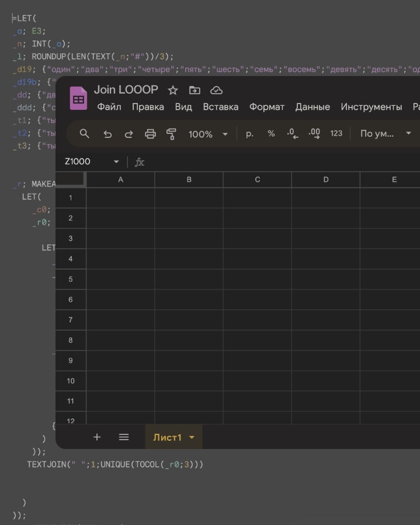Open the Правка menu
The height and width of the screenshot is (525, 420).
pyautogui.click(x=148, y=107)
